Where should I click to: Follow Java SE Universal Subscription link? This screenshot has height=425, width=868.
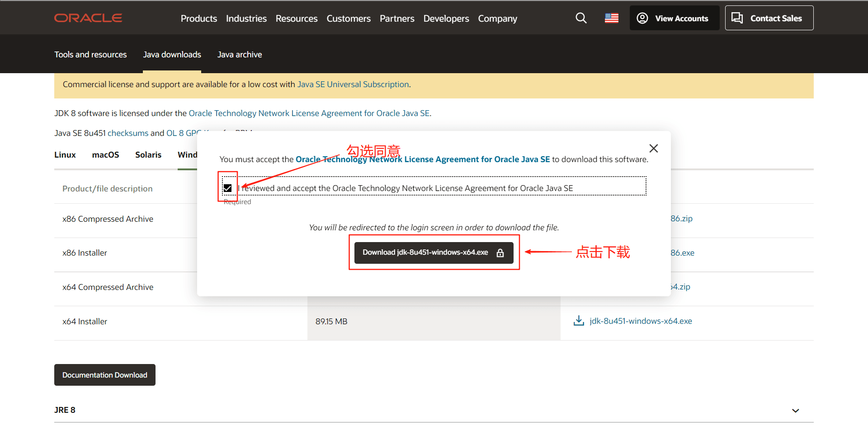point(353,84)
